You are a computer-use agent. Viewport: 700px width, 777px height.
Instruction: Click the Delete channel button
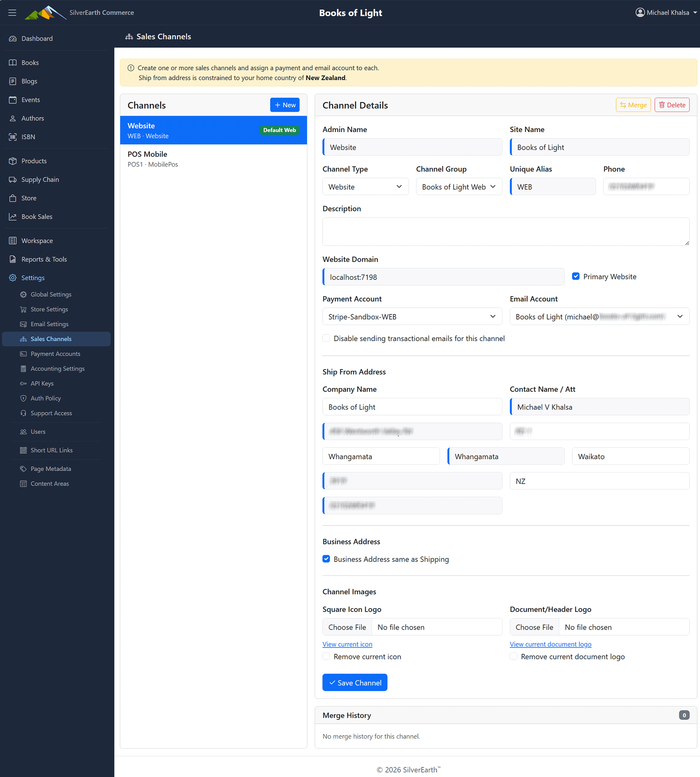point(672,105)
